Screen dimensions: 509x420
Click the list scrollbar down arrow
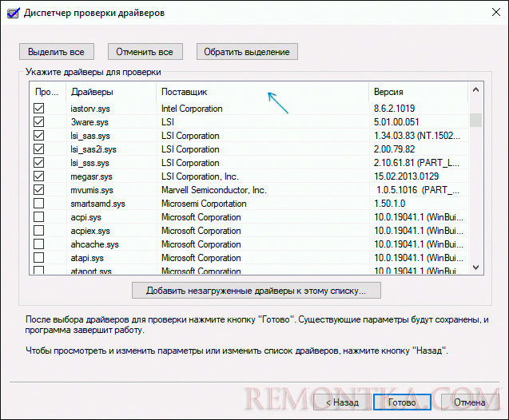[x=476, y=267]
